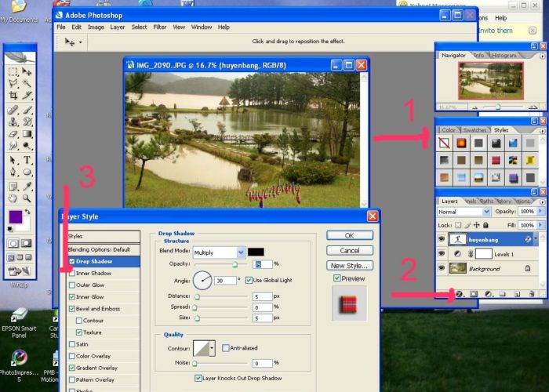Hide the Background layer eye icon
Screen dimensions: 549x392
point(442,268)
